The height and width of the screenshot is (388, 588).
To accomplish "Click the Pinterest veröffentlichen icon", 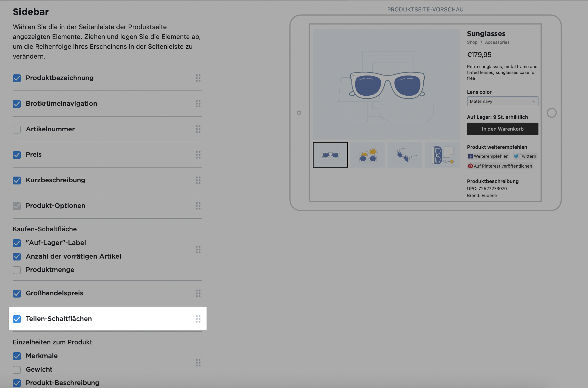I will (471, 166).
